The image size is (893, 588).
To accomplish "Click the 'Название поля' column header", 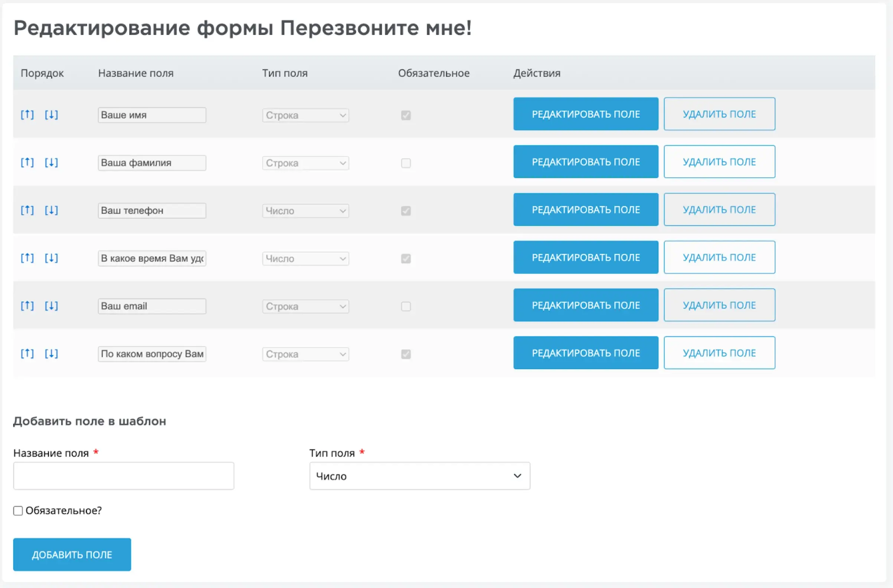I will click(x=136, y=73).
